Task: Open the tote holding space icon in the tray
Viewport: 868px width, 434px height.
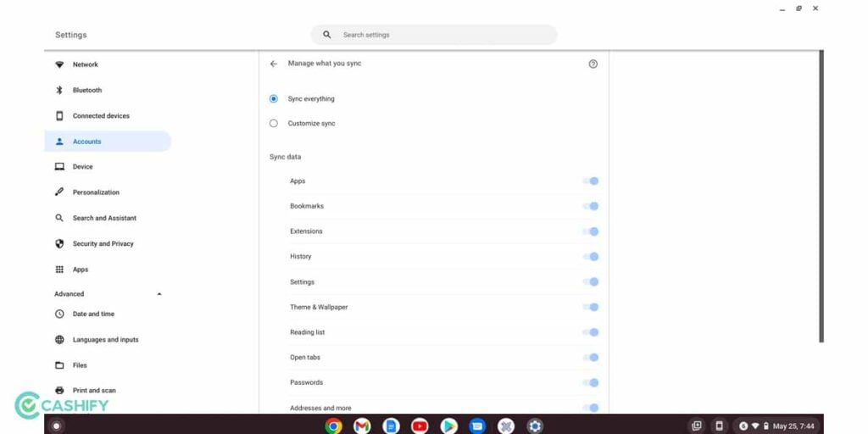Action: click(697, 426)
